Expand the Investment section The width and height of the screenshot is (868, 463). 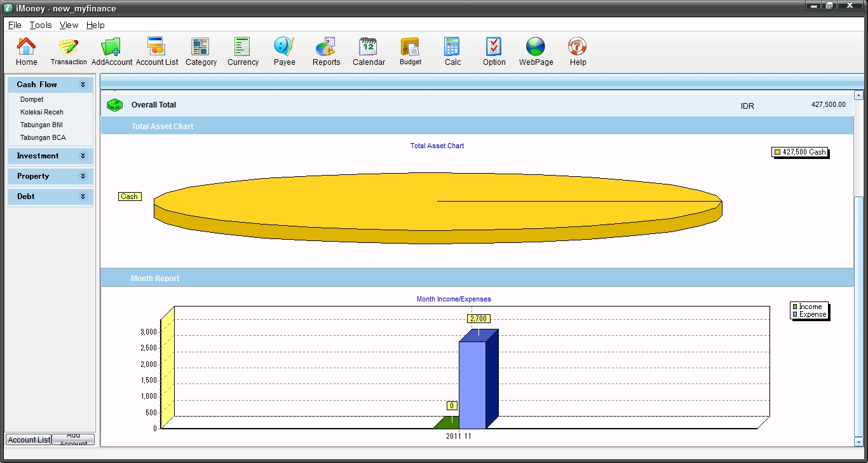(83, 156)
